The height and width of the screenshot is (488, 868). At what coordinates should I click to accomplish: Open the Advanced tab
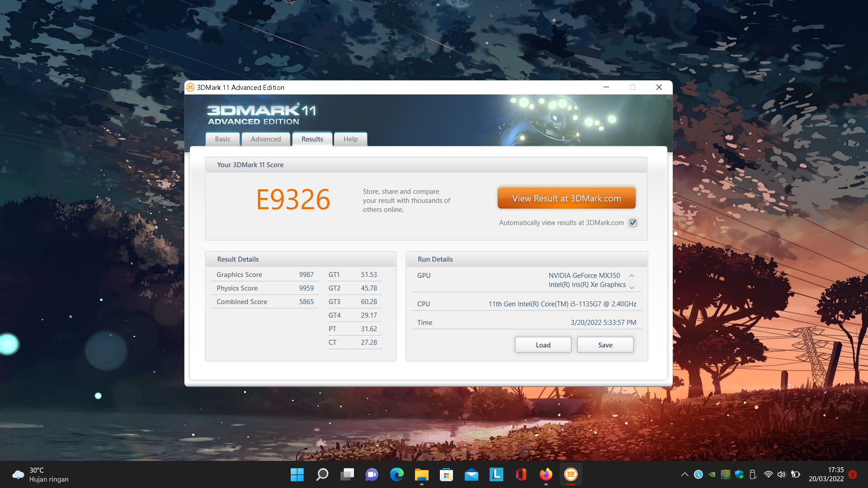click(266, 139)
